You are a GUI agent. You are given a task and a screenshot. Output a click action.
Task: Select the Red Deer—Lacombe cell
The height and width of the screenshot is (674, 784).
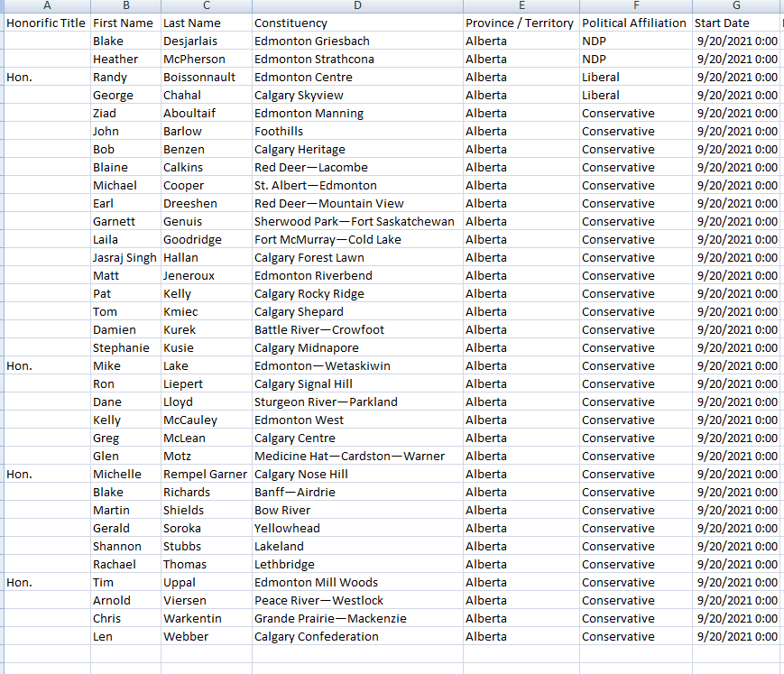tap(357, 167)
